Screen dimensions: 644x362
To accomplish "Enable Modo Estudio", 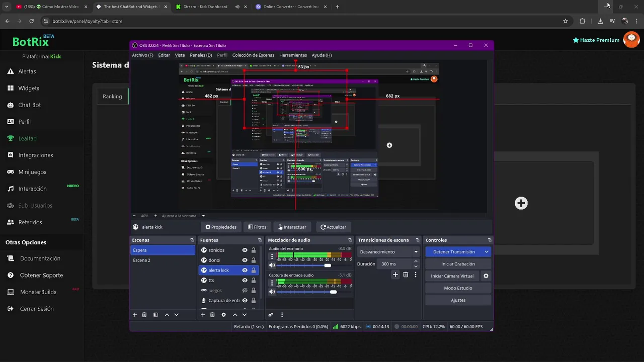I will [458, 288].
